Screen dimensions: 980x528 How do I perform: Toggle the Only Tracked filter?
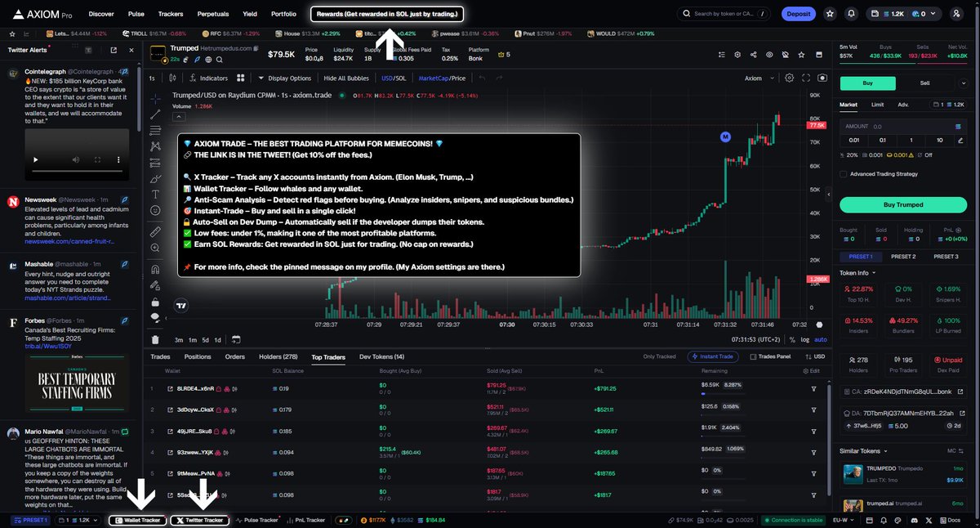pos(659,356)
